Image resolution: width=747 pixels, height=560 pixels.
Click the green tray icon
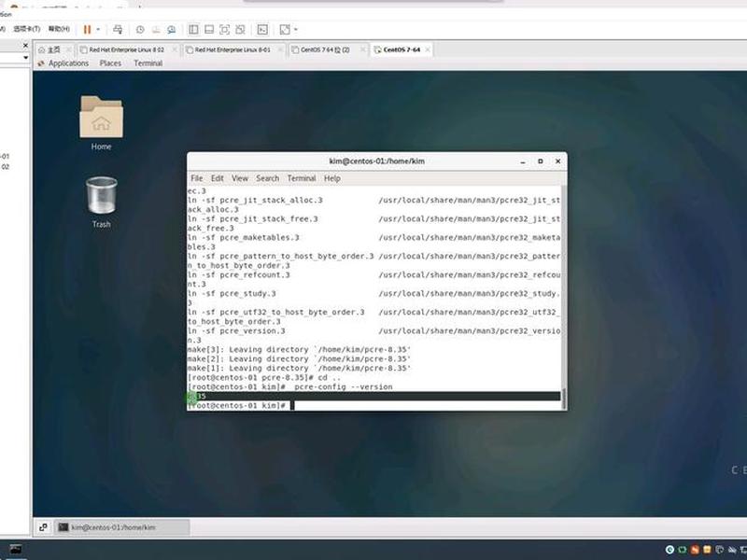click(683, 550)
